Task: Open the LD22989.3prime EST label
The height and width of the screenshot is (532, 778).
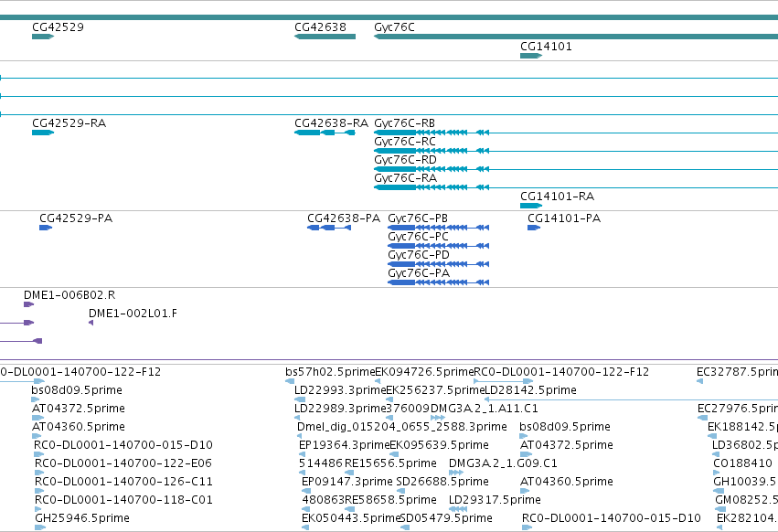Action: click(340, 409)
